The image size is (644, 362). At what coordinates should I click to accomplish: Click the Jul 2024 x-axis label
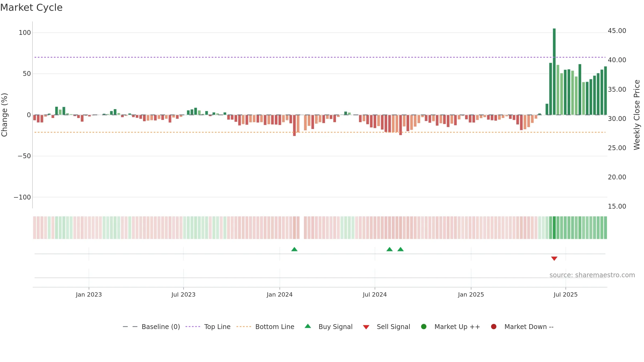tap(375, 295)
